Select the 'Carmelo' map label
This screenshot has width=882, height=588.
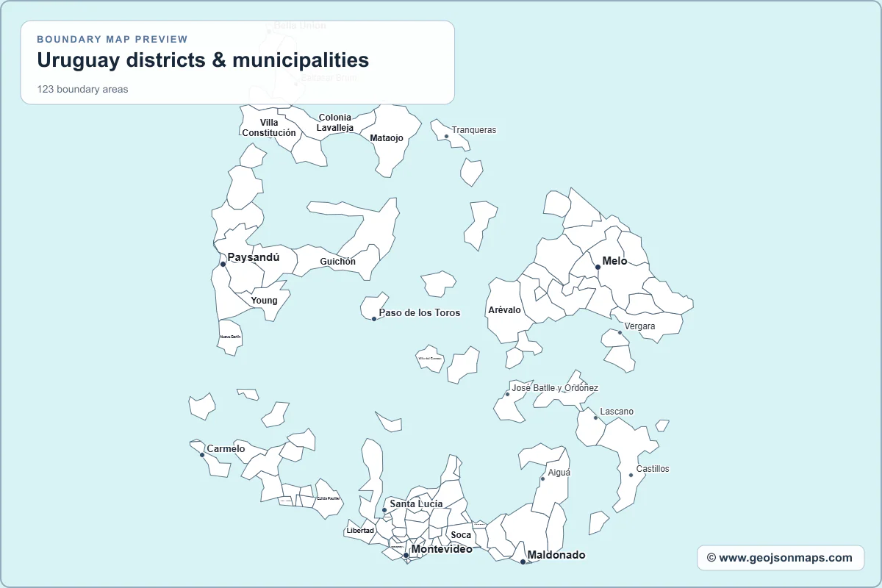click(226, 448)
